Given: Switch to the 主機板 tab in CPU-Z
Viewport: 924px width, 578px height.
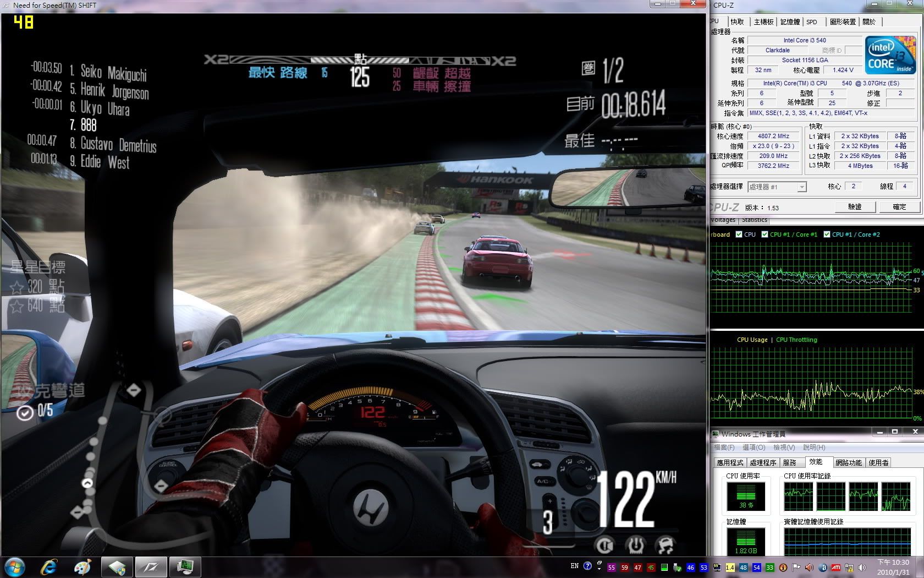Looking at the screenshot, I should (x=763, y=22).
